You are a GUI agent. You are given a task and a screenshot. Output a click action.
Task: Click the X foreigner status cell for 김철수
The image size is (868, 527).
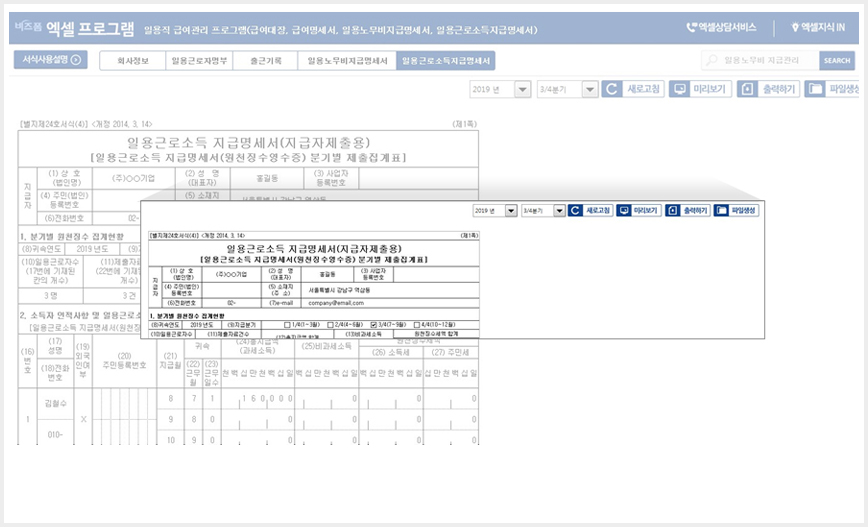click(x=83, y=419)
